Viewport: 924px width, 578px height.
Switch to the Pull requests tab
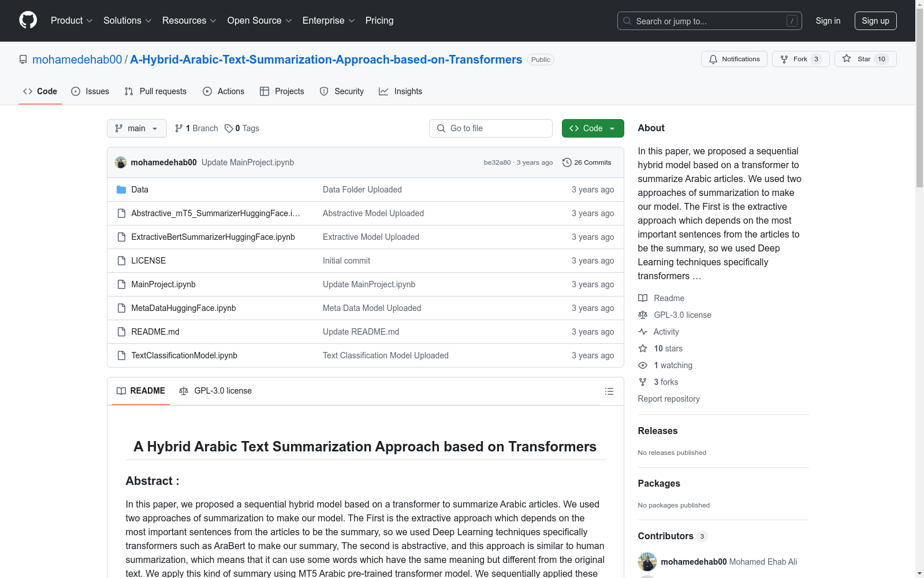pos(155,91)
